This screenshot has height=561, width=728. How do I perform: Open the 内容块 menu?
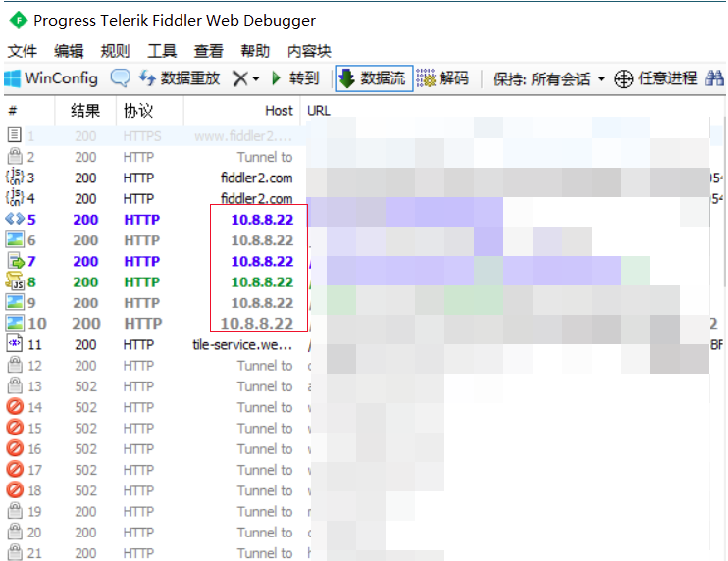click(309, 51)
